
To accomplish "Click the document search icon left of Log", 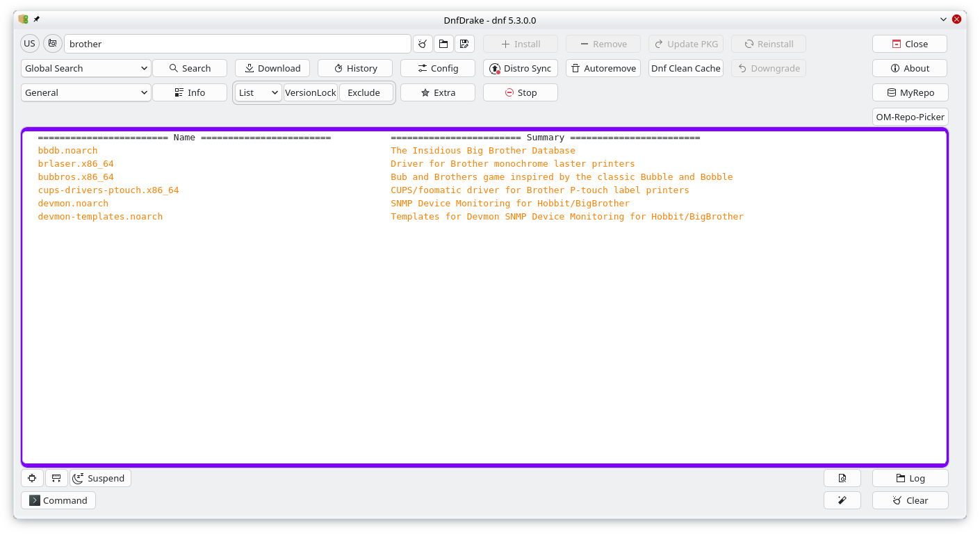I will coord(842,478).
